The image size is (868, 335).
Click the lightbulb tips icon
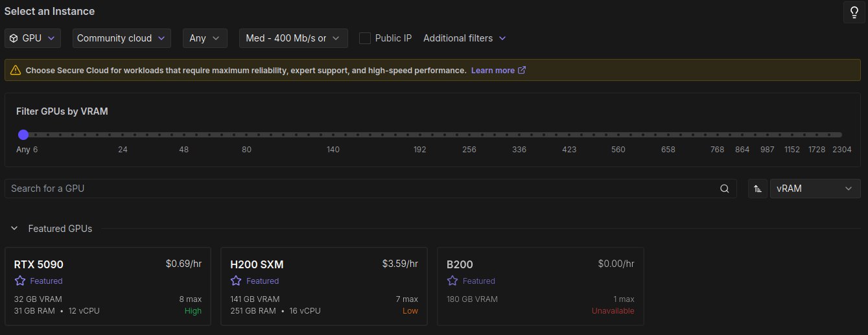click(854, 12)
